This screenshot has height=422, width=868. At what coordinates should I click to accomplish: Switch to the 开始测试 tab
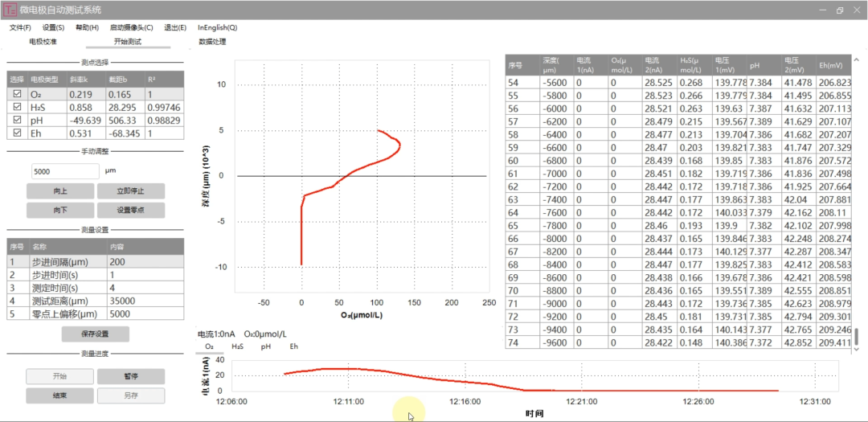(x=128, y=42)
